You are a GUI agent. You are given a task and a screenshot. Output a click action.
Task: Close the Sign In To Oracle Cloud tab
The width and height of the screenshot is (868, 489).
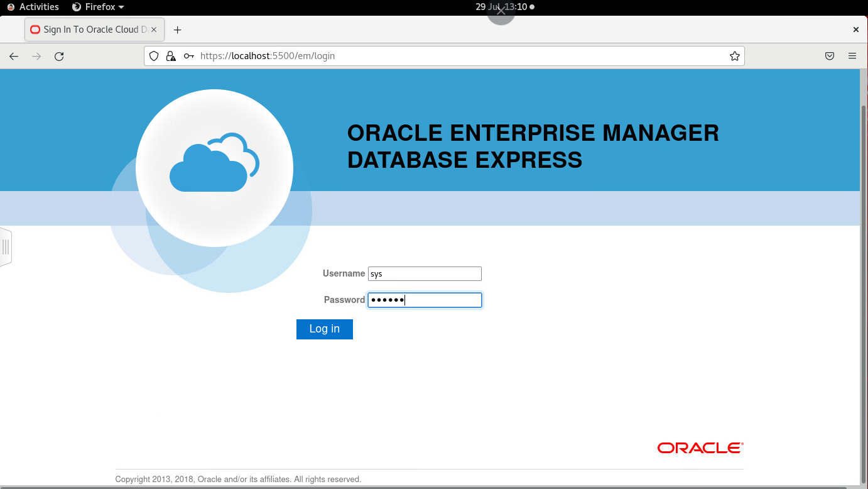point(154,30)
